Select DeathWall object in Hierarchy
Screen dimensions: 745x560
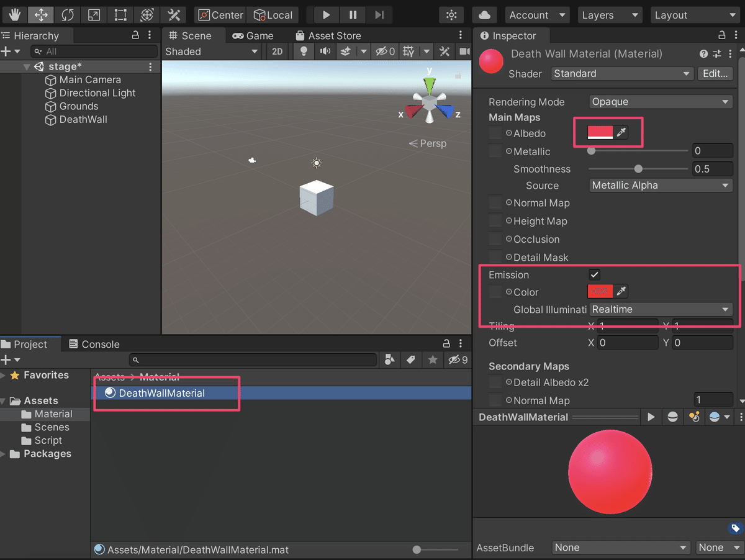click(x=83, y=119)
